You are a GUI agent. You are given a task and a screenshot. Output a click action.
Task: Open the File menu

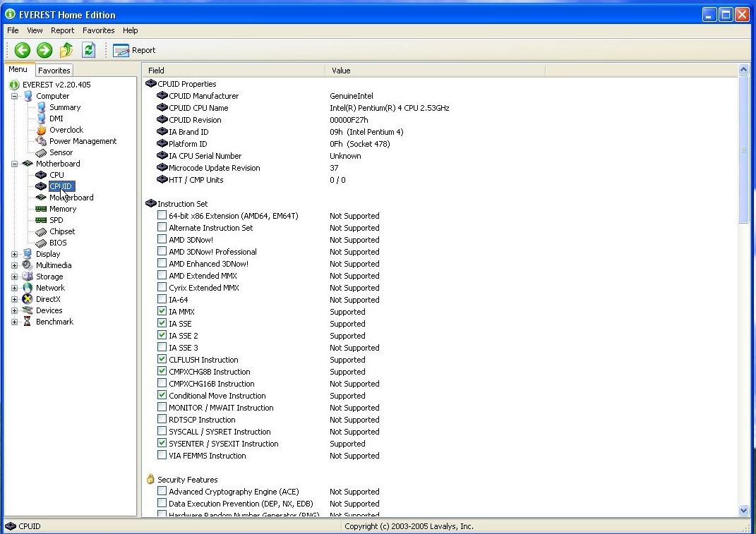coord(13,30)
